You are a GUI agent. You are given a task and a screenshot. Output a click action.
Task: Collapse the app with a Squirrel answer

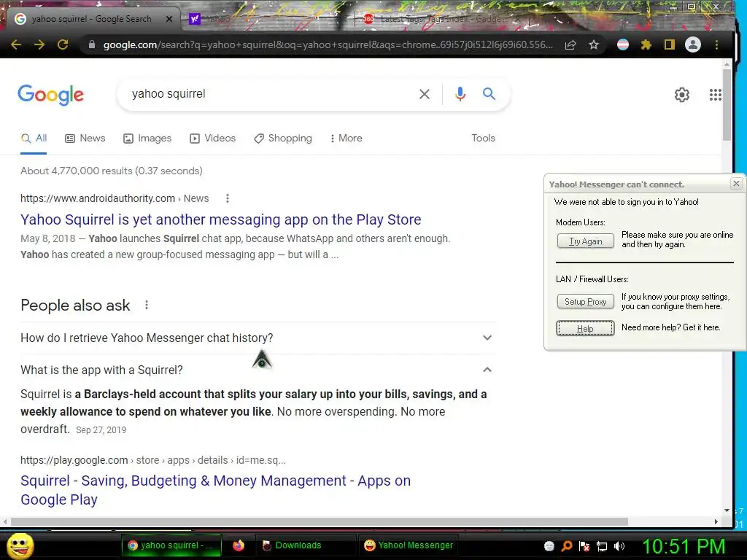click(258, 370)
